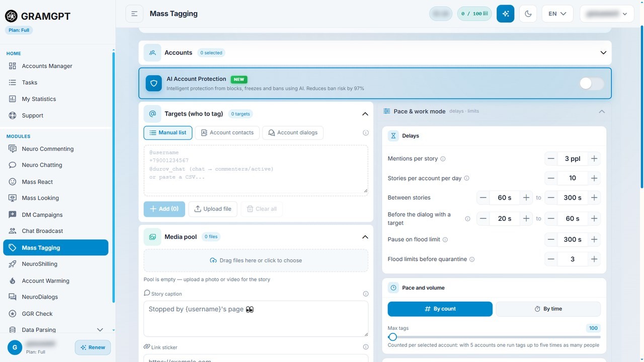The width and height of the screenshot is (644, 362).
Task: Click in the targets list text area
Action: pyautogui.click(x=256, y=170)
